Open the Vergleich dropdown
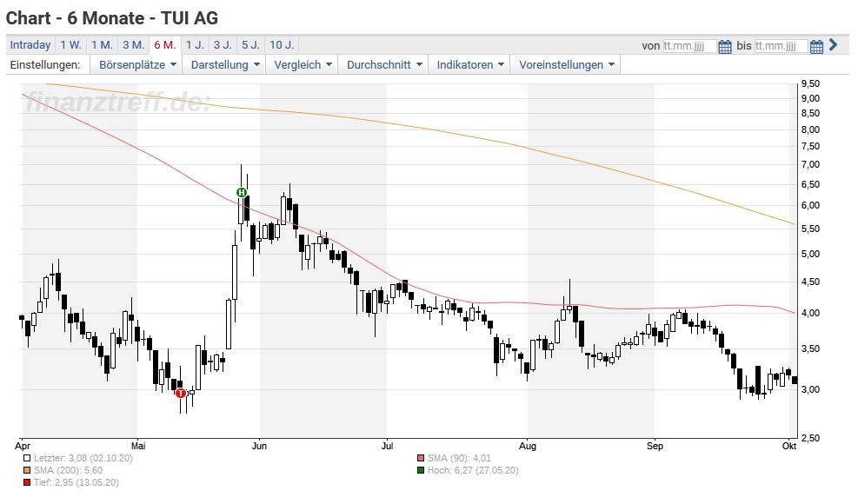The width and height of the screenshot is (858, 504). (x=302, y=64)
